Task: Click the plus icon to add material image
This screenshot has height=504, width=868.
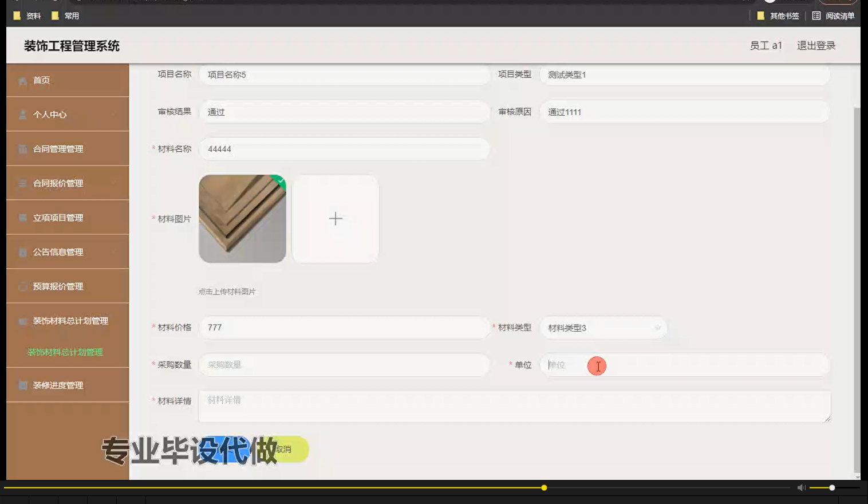Action: coord(335,219)
